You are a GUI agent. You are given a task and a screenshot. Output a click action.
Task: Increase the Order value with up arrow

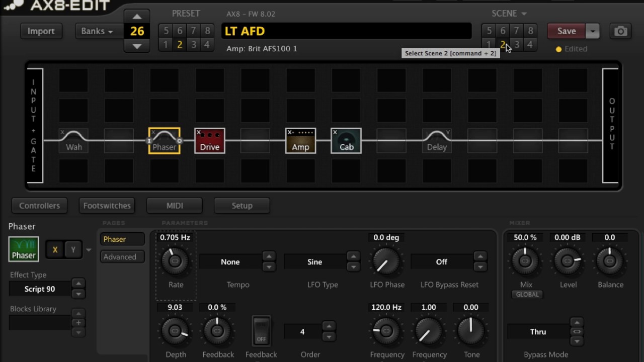point(329,326)
